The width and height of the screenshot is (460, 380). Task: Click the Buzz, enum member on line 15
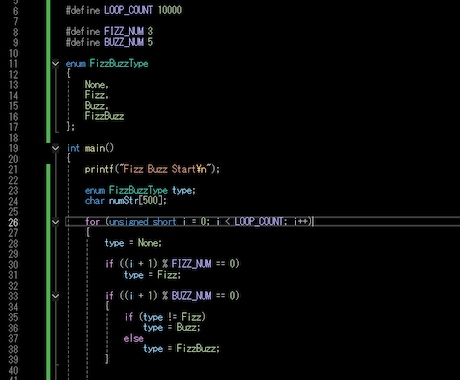click(96, 106)
